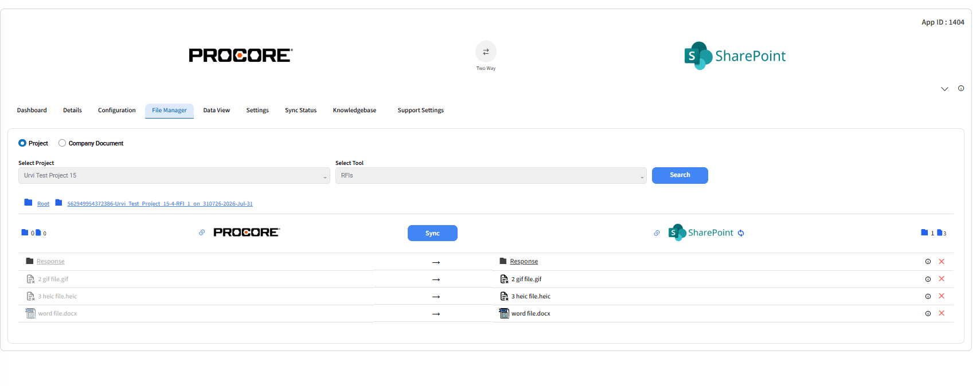The image size is (980, 386).
Task: Select the File Manager tab
Action: pyautogui.click(x=169, y=111)
